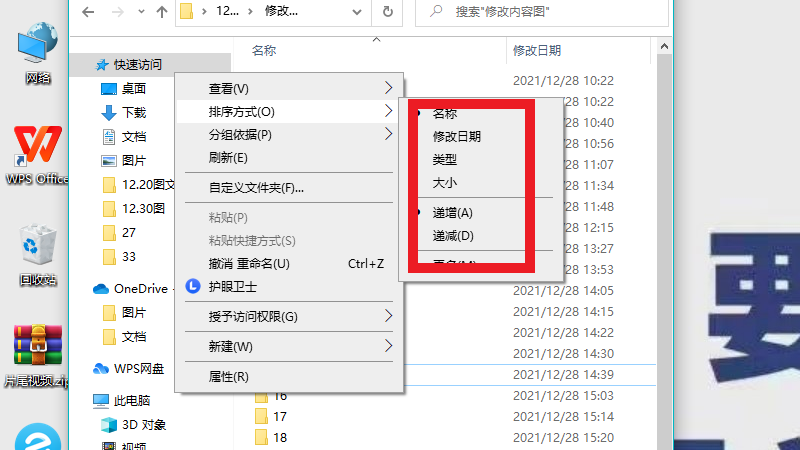The image size is (800, 450).
Task: Click 刷新(E) in the context menu
Action: 228,158
